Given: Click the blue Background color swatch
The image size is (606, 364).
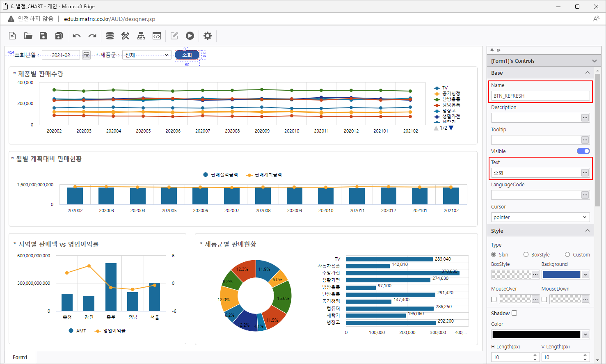Looking at the screenshot, I should pyautogui.click(x=561, y=275).
